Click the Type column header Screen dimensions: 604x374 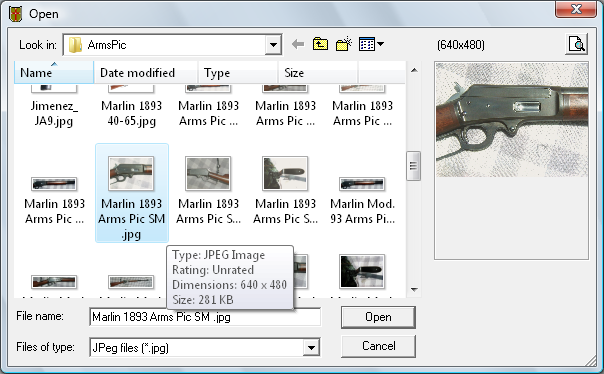[237, 72]
